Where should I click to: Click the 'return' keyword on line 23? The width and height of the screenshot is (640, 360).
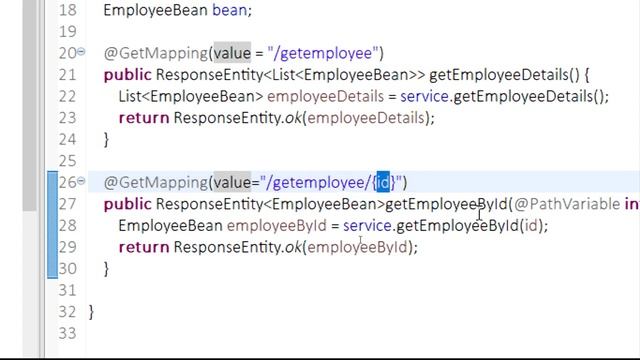point(144,118)
